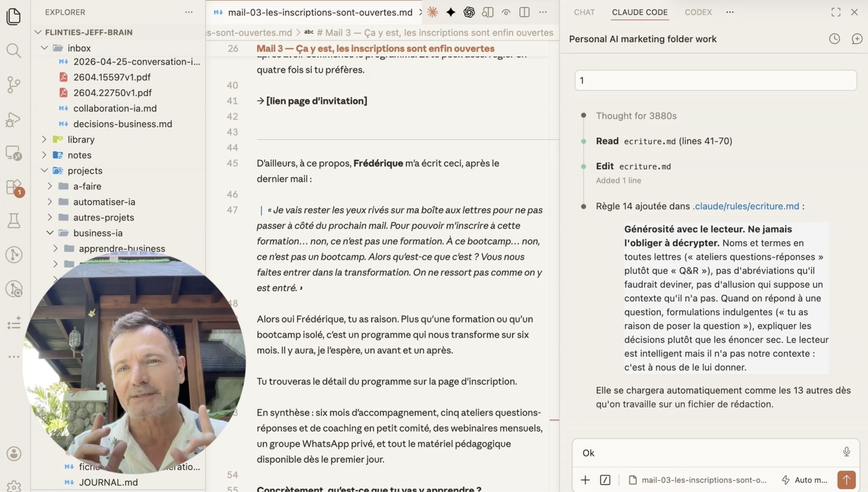Open slash commands button in prompt bar
868x492 pixels.
point(605,480)
